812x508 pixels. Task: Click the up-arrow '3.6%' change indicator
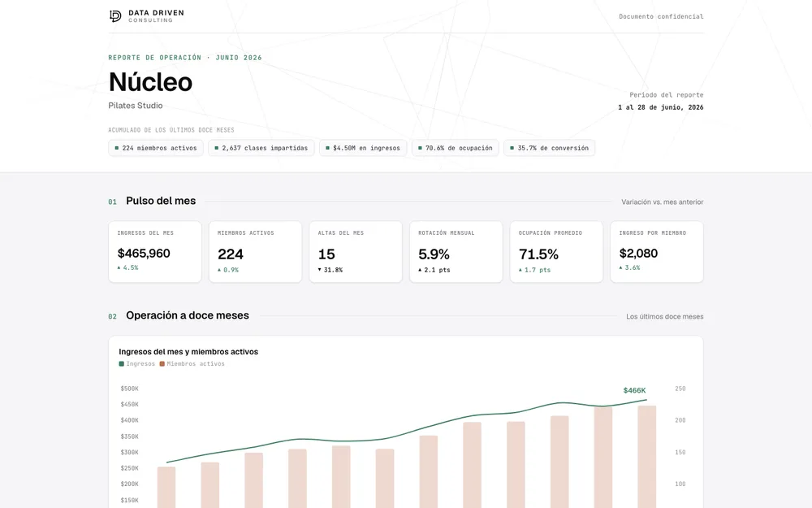point(630,268)
